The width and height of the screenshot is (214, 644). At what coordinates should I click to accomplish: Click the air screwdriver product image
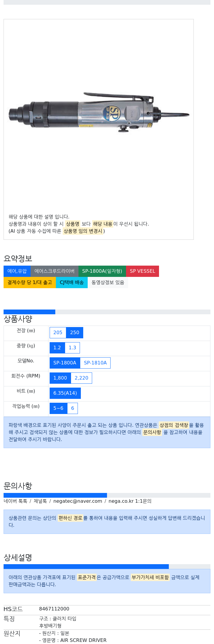[99, 113]
